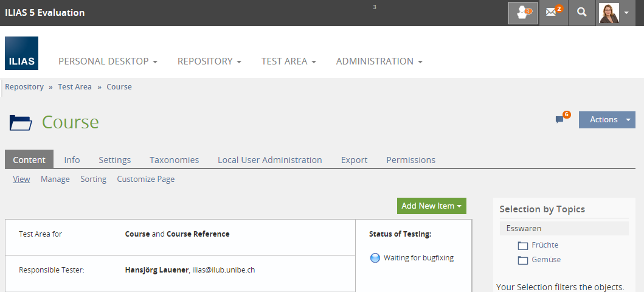Open comments speech bubble icon
Image resolution: width=644 pixels, height=292 pixels.
[x=559, y=120]
